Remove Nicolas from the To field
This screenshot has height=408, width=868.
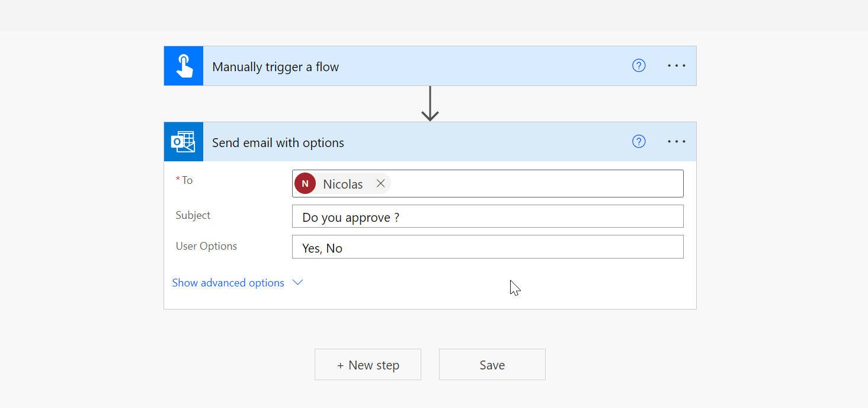[381, 184]
